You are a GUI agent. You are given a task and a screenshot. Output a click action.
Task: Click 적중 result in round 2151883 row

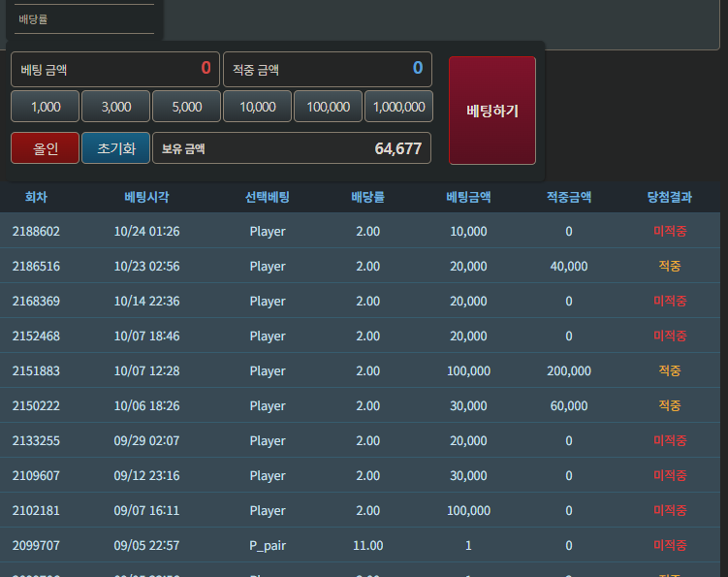670,370
